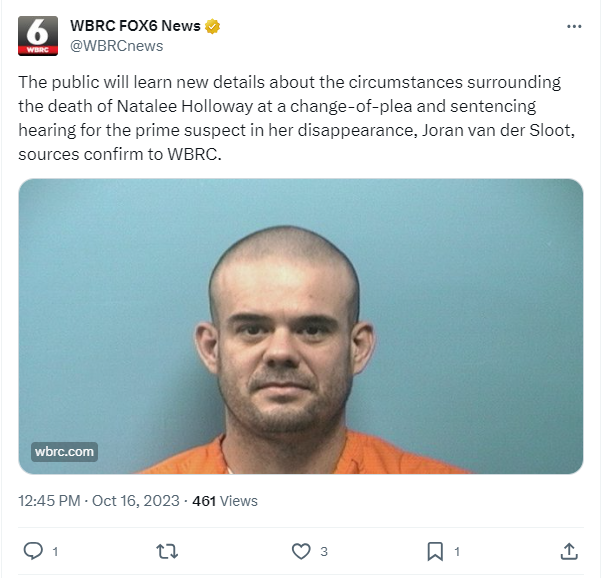This screenshot has height=578, width=601.
Task: Click the gold verified badge
Action: 212,26
